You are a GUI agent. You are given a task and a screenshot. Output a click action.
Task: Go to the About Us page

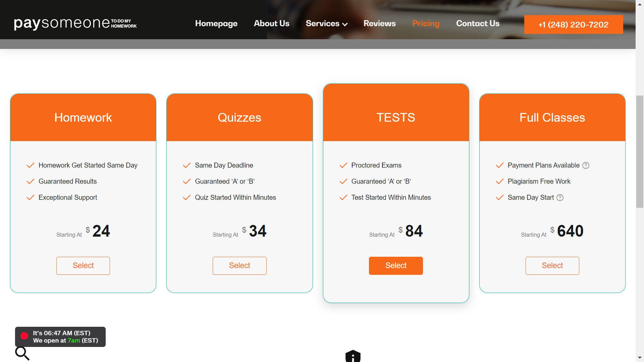pyautogui.click(x=271, y=23)
